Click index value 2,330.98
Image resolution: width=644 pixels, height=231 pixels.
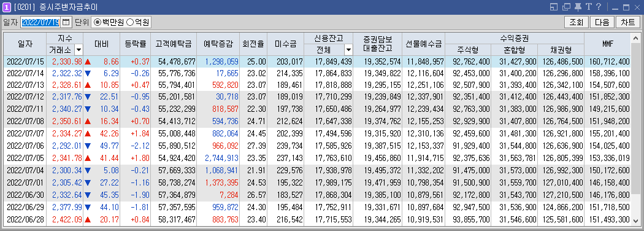67,62
